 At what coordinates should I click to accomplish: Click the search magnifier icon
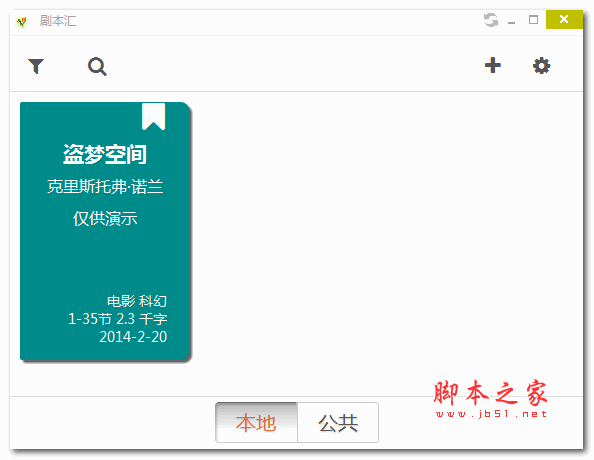coord(97,67)
